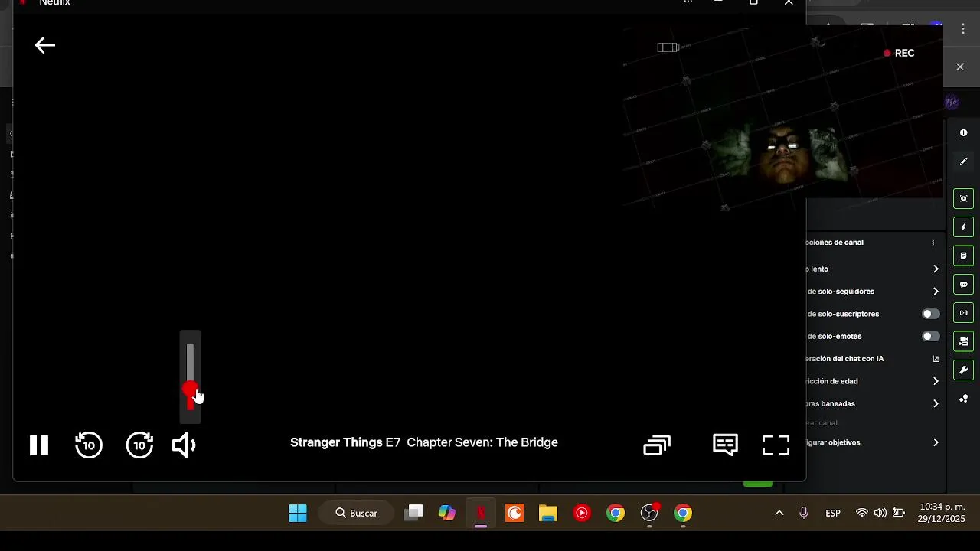Expand the modo lento option chevron
Screen dimensions: 980x551
pos(936,269)
